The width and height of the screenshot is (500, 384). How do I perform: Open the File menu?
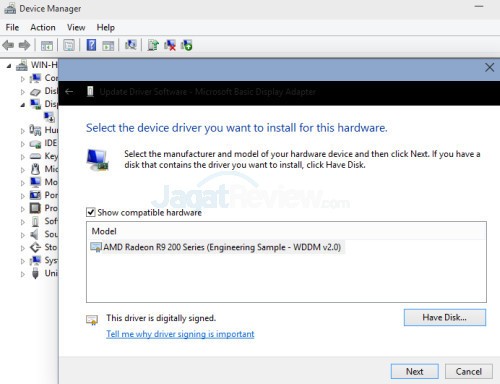click(x=12, y=27)
